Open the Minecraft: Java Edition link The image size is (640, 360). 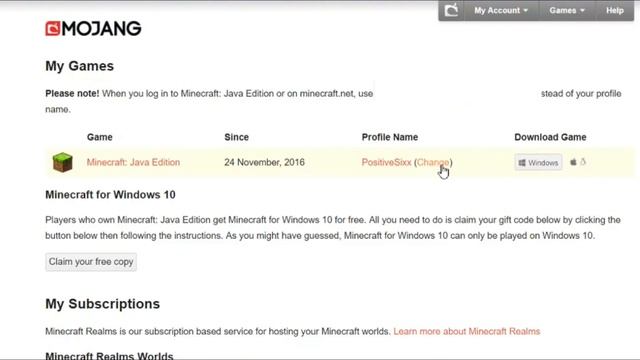[x=133, y=162]
